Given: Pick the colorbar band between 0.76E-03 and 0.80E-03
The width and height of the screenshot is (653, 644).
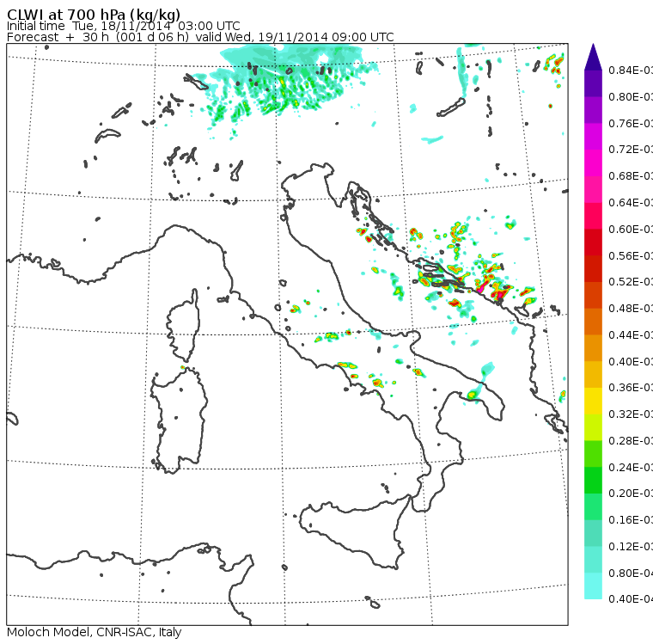Looking at the screenshot, I should tap(593, 110).
